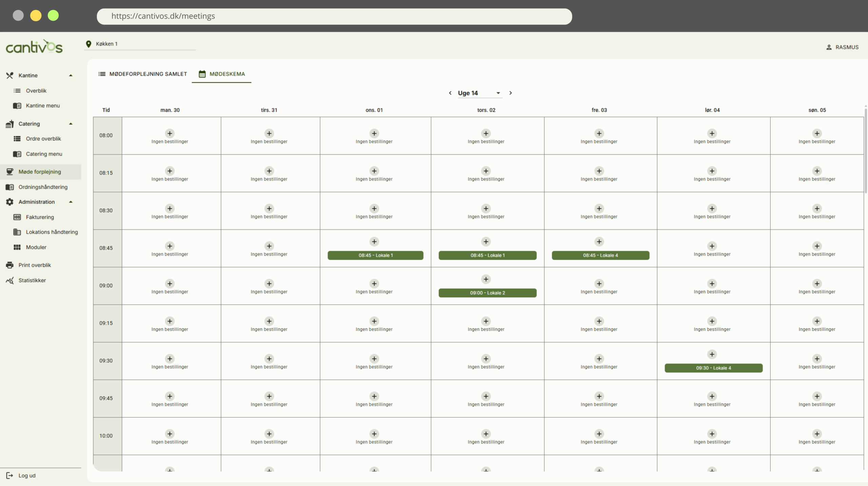Collapse the Catering sidebar section
This screenshot has width=868, height=486.
point(71,124)
